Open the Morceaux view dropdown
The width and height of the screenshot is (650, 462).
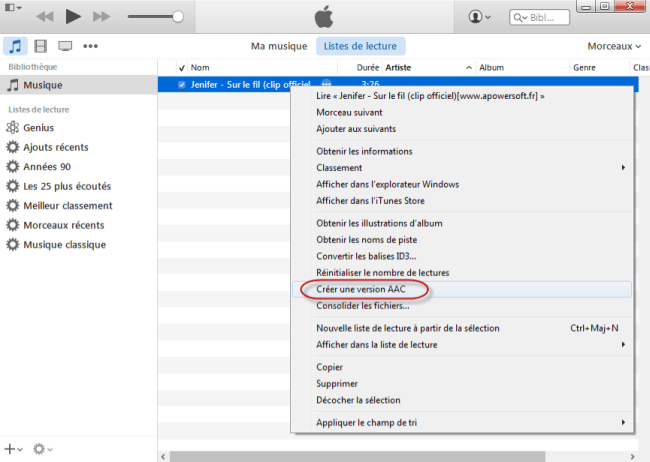[x=614, y=46]
